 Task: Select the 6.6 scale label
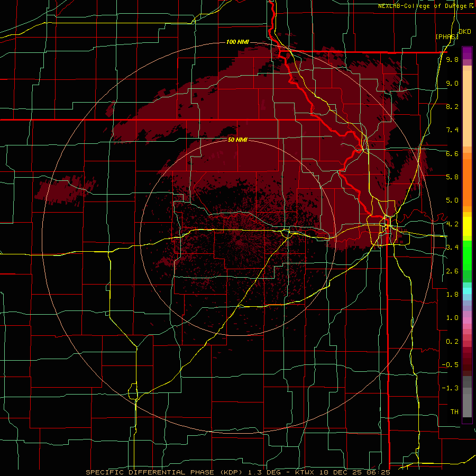452,153
